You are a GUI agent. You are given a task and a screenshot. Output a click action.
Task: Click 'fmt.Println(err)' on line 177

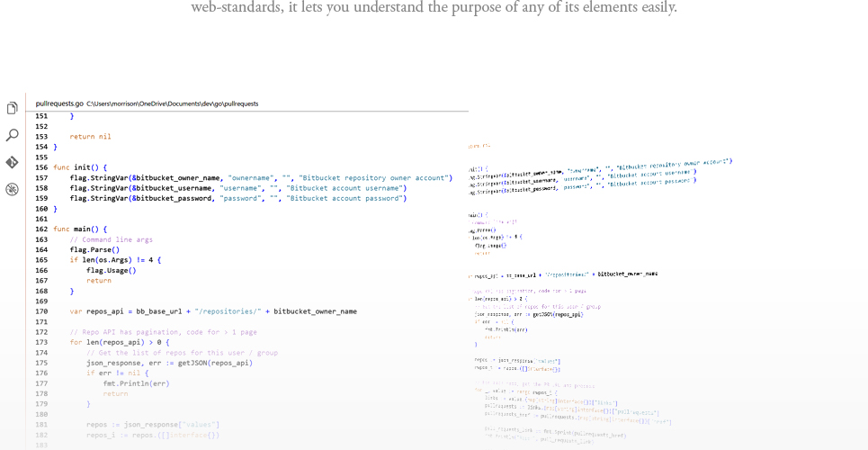tap(136, 383)
